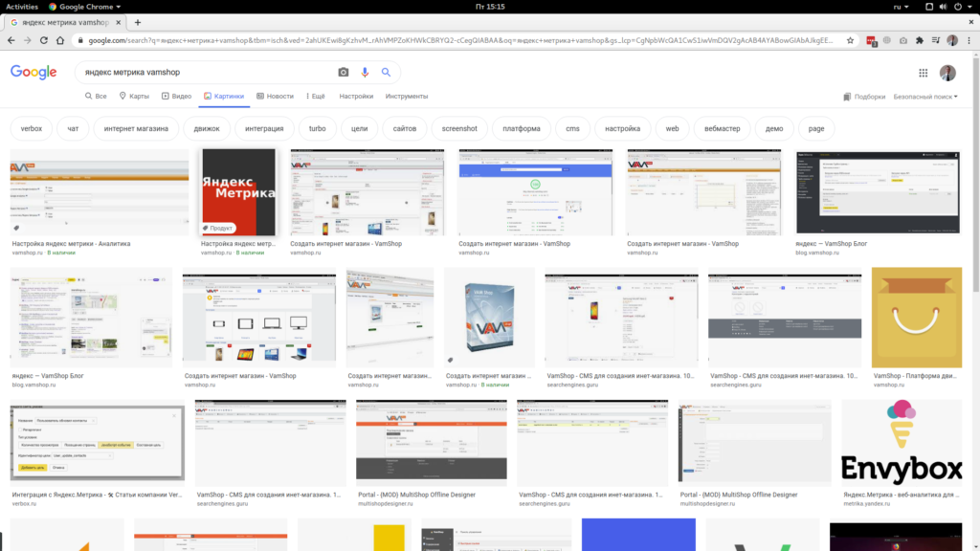Open Chrome profile avatar in toolbar
980x551 pixels.
(952, 40)
